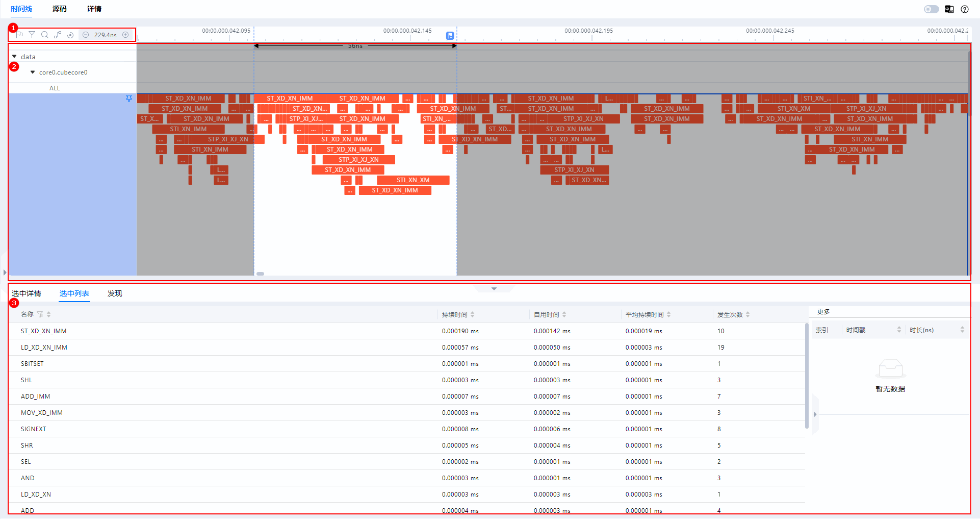Viewport: 980px width, 519px height.
Task: Click the 更多 panel header
Action: (823, 311)
